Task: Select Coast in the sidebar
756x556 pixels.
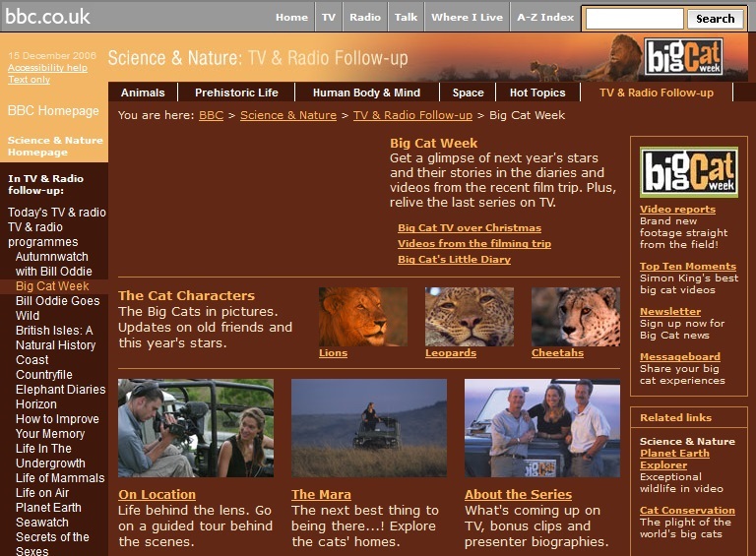Action: click(x=31, y=360)
